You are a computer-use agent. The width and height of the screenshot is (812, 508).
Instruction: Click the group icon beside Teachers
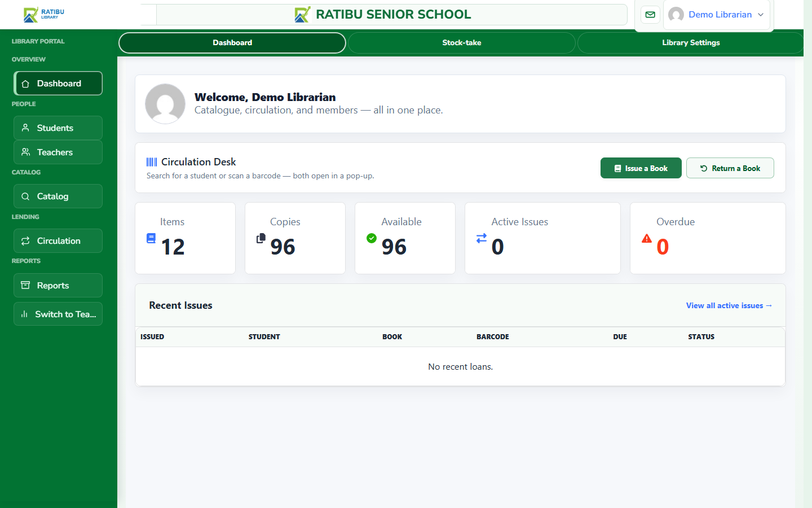coord(25,152)
